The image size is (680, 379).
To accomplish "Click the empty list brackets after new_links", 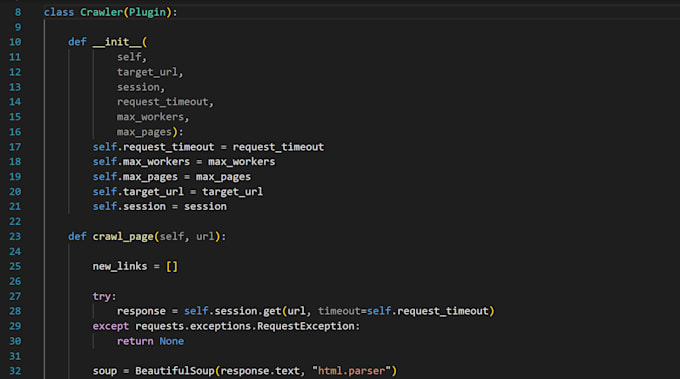I will click(172, 266).
